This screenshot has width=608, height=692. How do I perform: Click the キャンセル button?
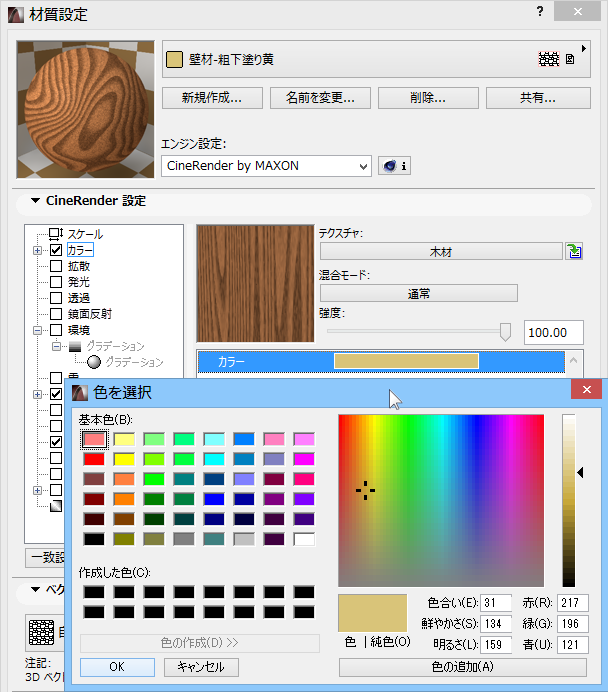coord(201,667)
